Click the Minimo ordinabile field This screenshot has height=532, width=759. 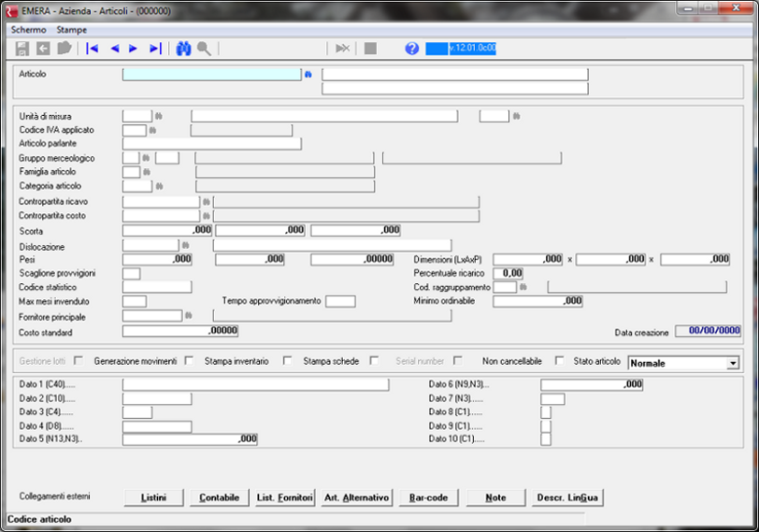point(537,301)
